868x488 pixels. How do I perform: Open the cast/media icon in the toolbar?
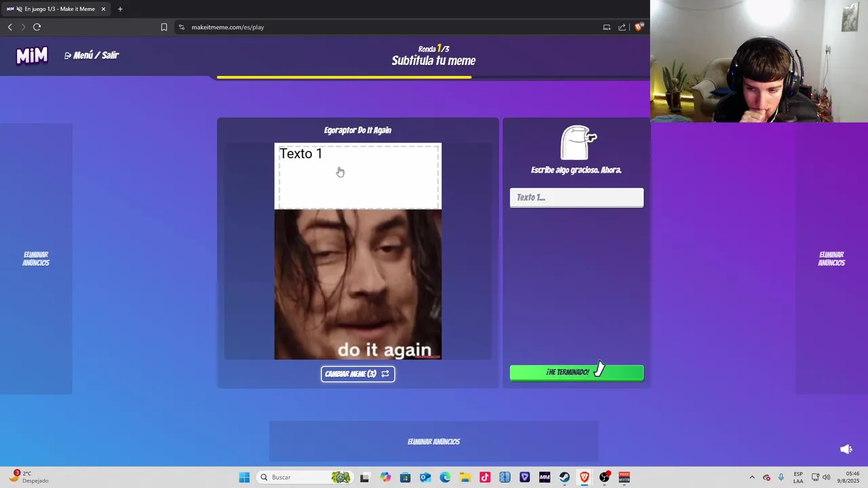607,27
